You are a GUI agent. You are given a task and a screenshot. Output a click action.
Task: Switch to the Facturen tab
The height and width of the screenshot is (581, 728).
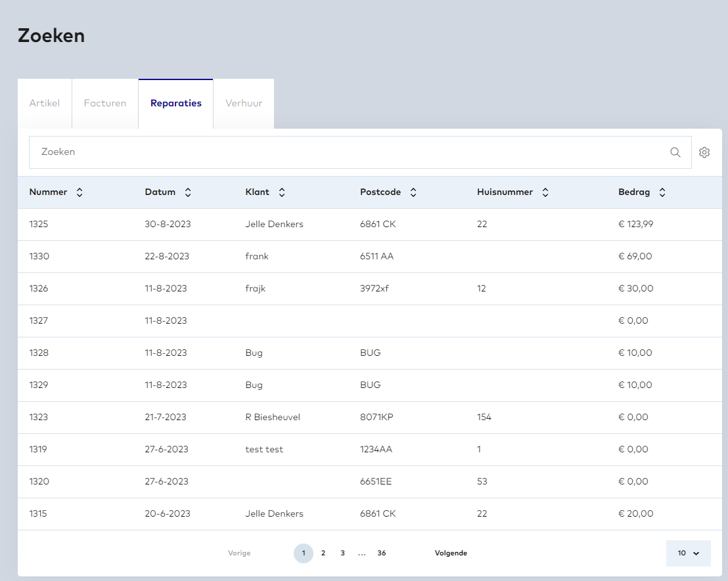pos(105,104)
